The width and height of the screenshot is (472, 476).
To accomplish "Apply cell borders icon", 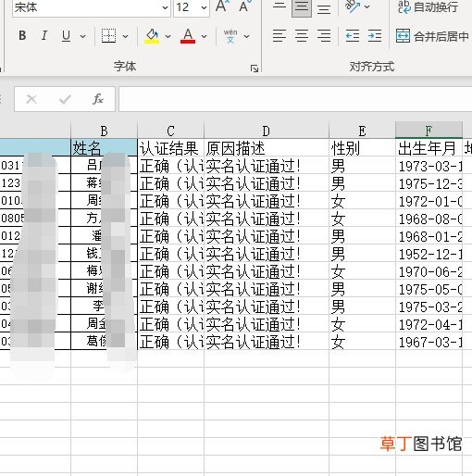I will (108, 36).
